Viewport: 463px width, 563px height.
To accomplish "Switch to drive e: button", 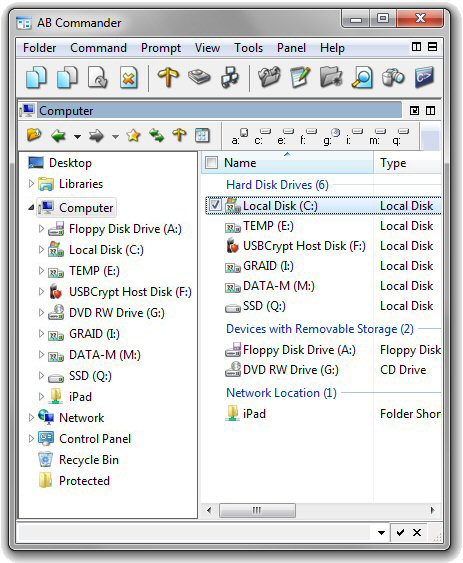I will click(285, 137).
